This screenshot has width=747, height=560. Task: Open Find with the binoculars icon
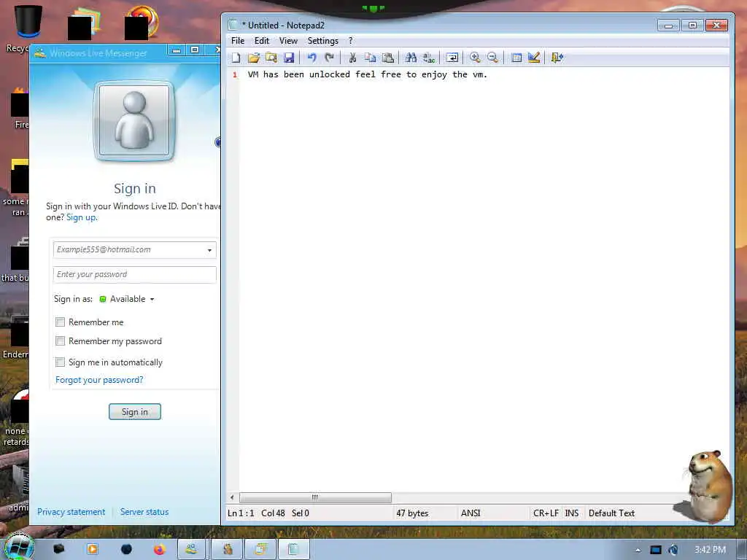[x=411, y=58]
